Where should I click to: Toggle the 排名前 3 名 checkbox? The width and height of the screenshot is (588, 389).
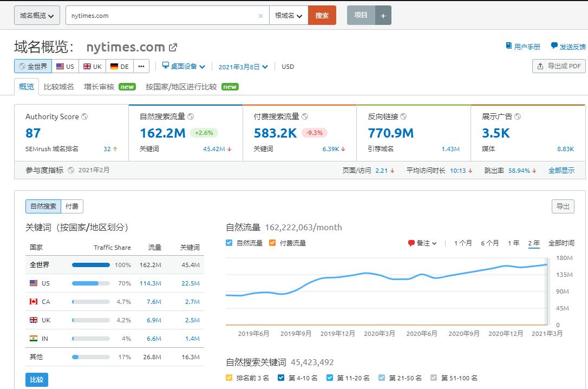[228, 378]
